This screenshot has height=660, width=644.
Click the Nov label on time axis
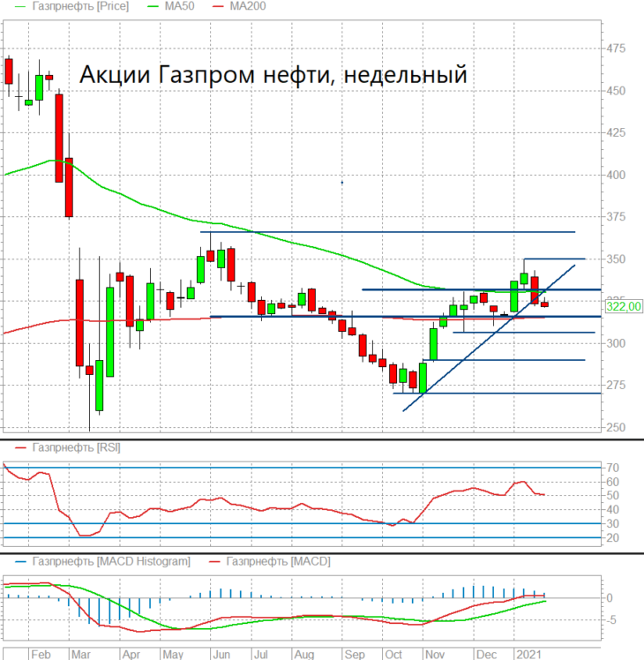(x=435, y=655)
